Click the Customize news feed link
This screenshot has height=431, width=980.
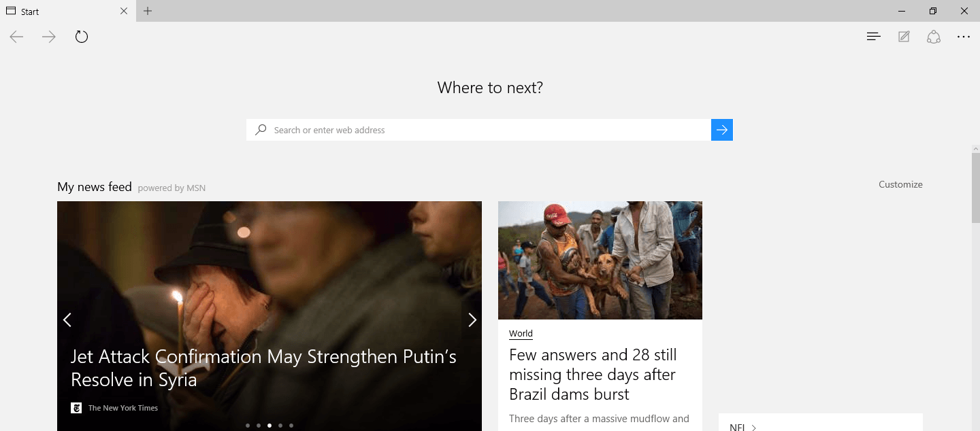pos(900,184)
